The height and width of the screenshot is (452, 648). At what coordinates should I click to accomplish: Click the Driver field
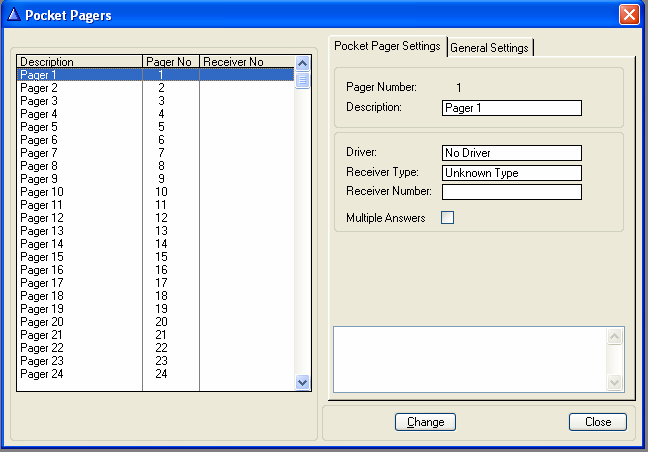pyautogui.click(x=511, y=153)
